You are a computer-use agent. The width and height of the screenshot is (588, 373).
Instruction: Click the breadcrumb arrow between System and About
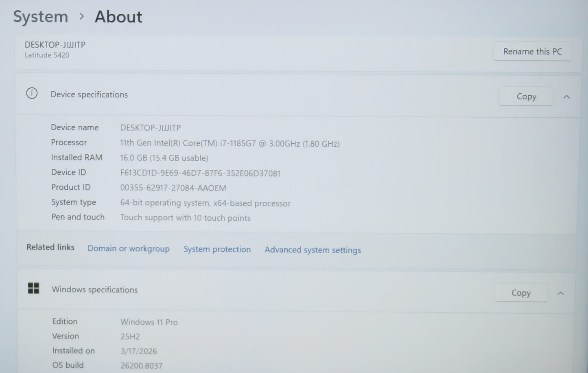click(82, 16)
